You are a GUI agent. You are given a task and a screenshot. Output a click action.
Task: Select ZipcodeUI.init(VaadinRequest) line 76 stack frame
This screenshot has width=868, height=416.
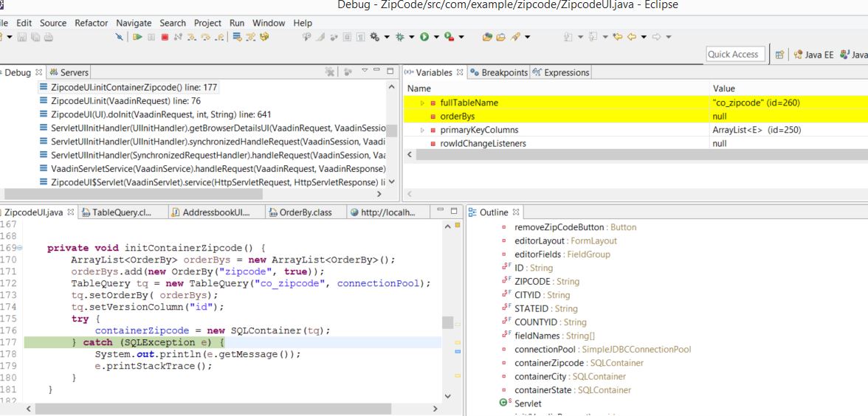125,101
